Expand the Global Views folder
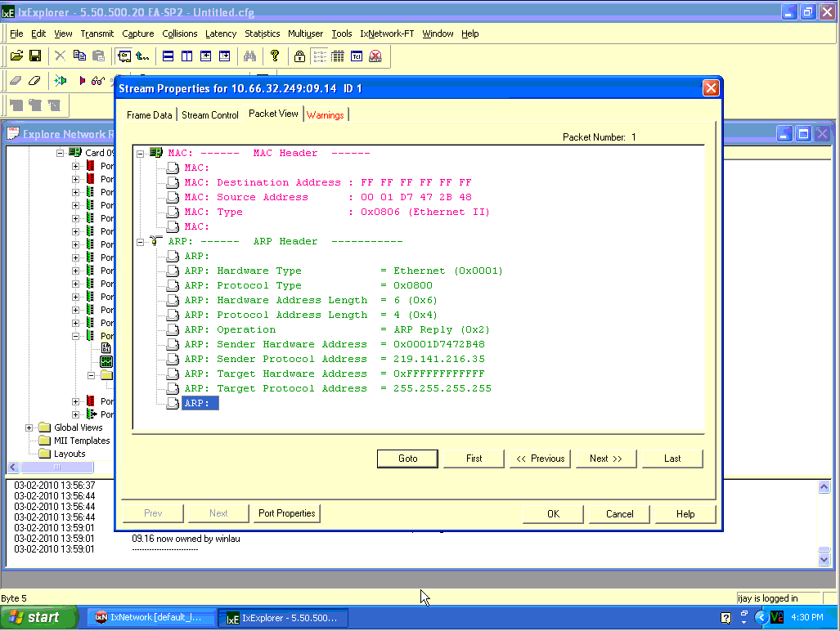Screen dimensions: 840x631 29,427
